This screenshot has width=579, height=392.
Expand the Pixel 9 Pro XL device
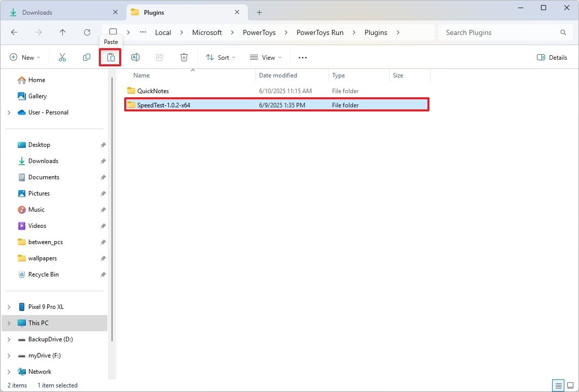point(8,307)
